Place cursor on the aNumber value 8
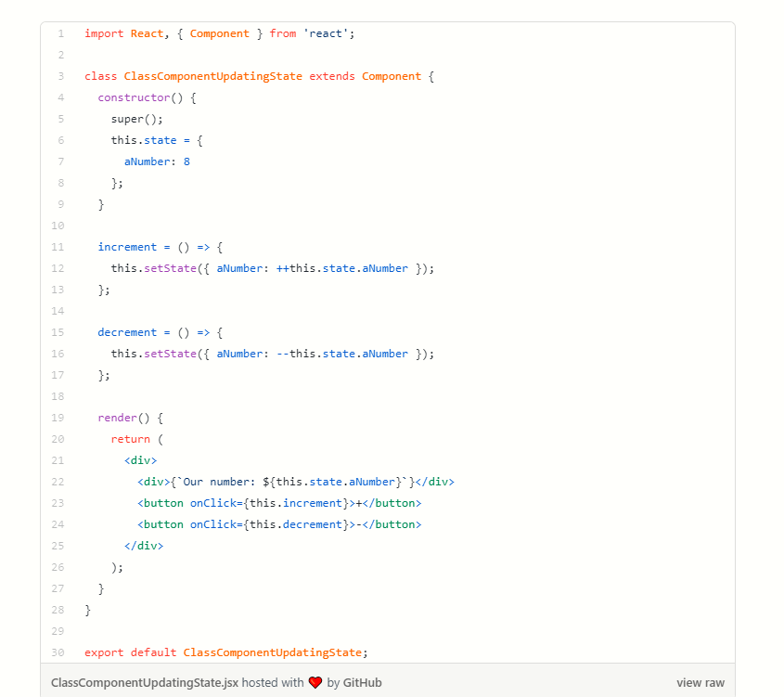The image size is (784, 697). coord(186,161)
